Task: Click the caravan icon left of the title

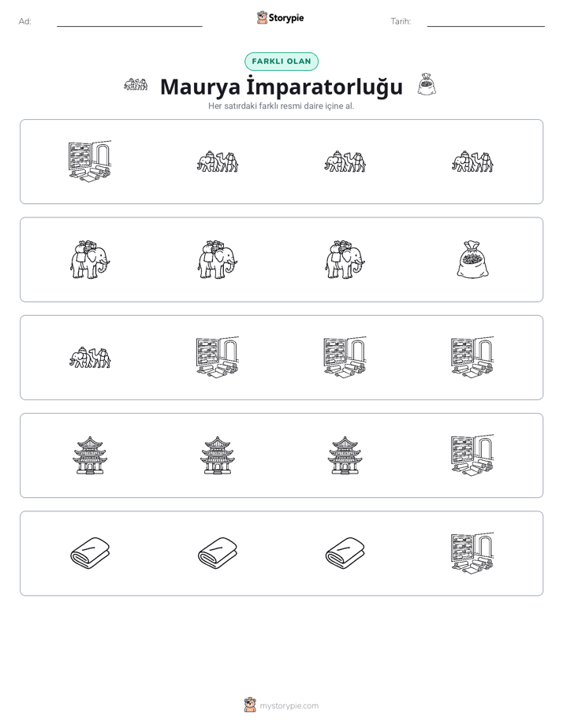Action: click(x=136, y=84)
